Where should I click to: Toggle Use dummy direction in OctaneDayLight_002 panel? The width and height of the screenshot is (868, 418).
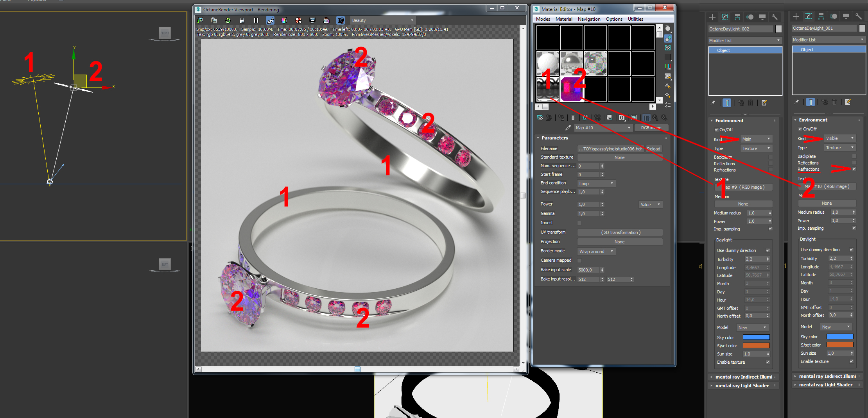tap(768, 250)
